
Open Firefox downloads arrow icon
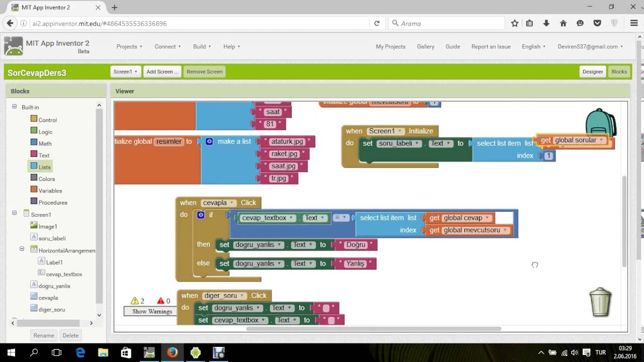point(546,23)
